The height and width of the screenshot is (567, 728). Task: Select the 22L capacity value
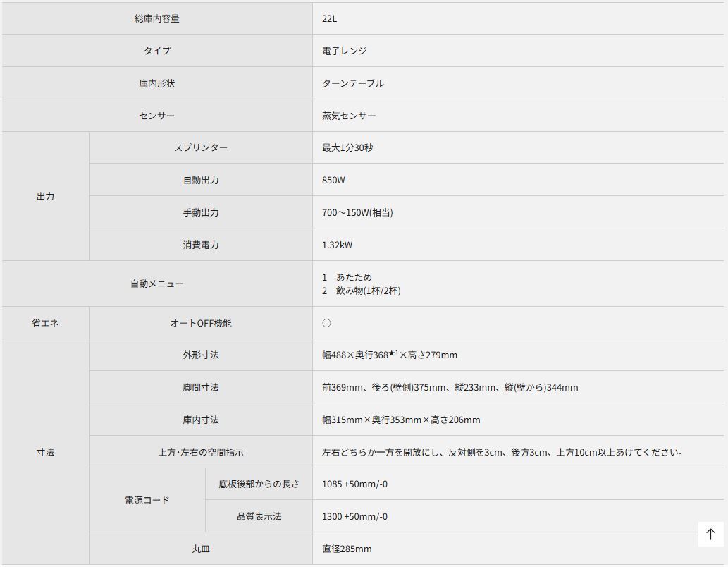(x=330, y=18)
